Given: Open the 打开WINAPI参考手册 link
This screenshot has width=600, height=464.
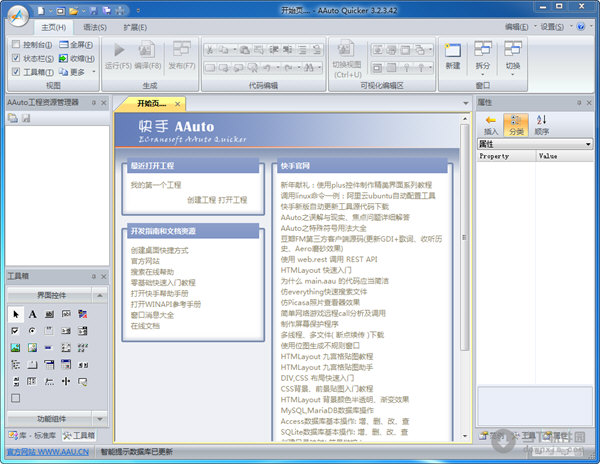Looking at the screenshot, I should [166, 304].
